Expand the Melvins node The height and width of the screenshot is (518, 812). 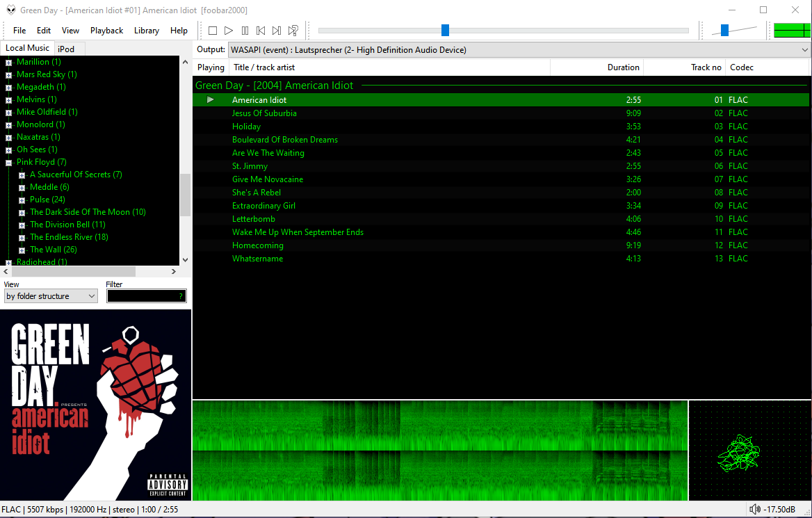8,99
